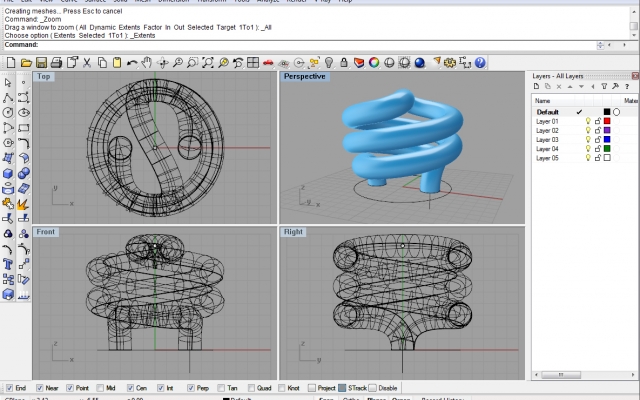The image size is (640, 400).
Task: Select the arrow pointer tool in sidebar
Action: point(8,83)
